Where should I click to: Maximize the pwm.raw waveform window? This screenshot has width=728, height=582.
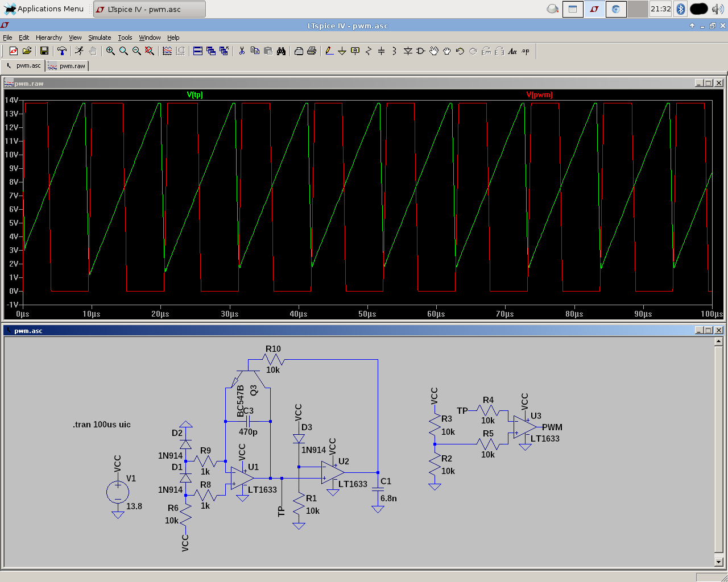709,83
